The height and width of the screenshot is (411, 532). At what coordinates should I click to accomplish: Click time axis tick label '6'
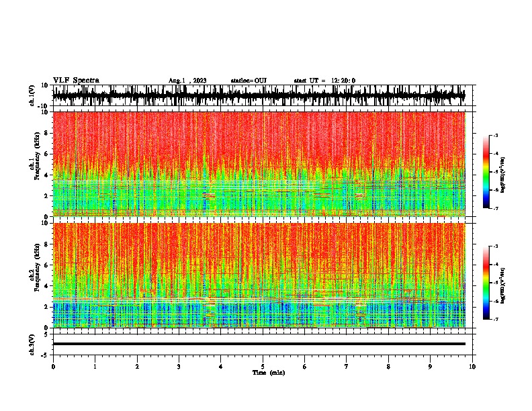click(x=305, y=367)
